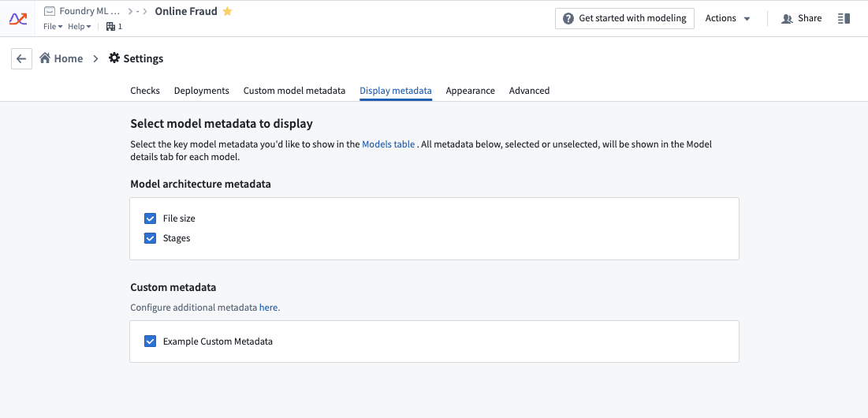Toggle the yellow favorite star
The height and width of the screenshot is (418, 868).
[227, 11]
